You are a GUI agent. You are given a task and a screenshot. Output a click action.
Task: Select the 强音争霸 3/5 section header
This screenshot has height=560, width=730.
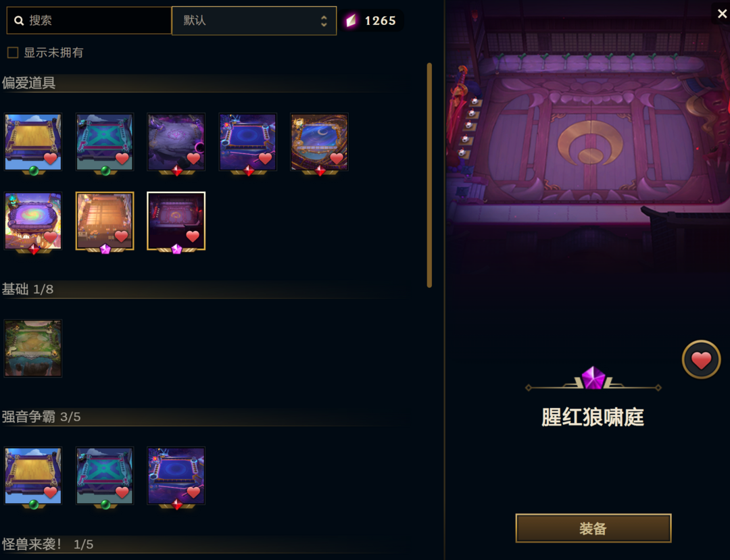[x=41, y=417]
